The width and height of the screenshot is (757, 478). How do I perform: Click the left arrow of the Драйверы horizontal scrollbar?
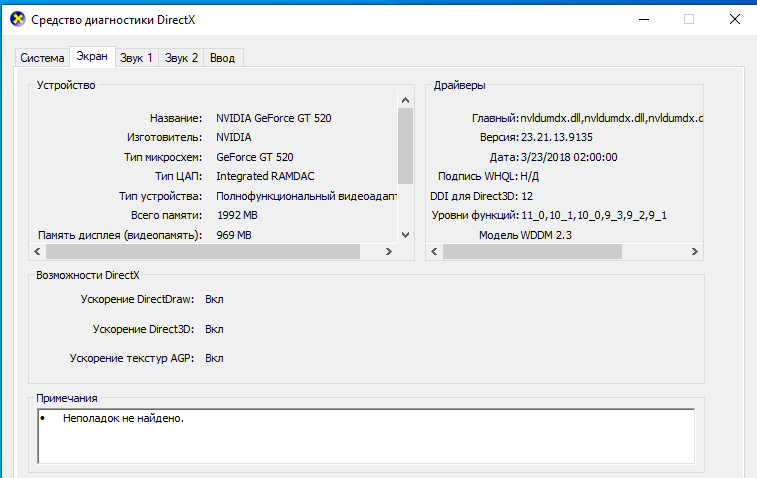click(x=435, y=252)
